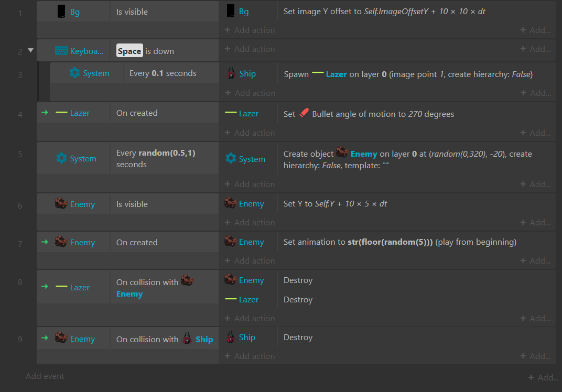The width and height of the screenshot is (562, 392).
Task: Click event number 5 in the margin
Action: (x=20, y=155)
